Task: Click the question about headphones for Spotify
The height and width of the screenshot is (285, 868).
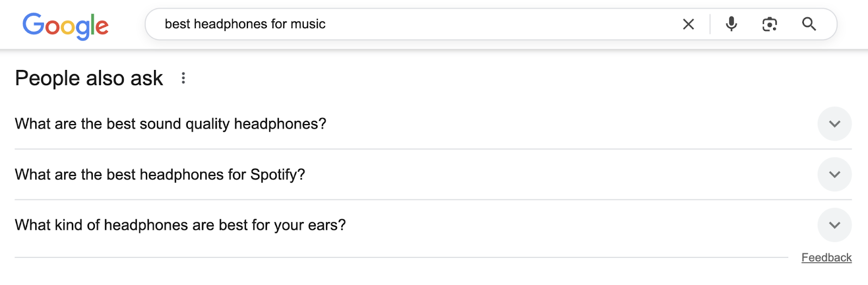Action: click(x=159, y=174)
